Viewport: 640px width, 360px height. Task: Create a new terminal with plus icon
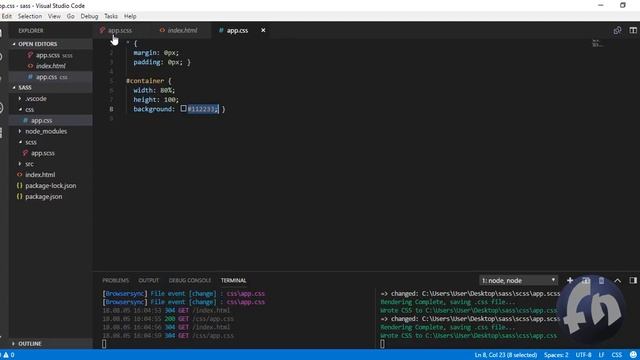(x=570, y=280)
